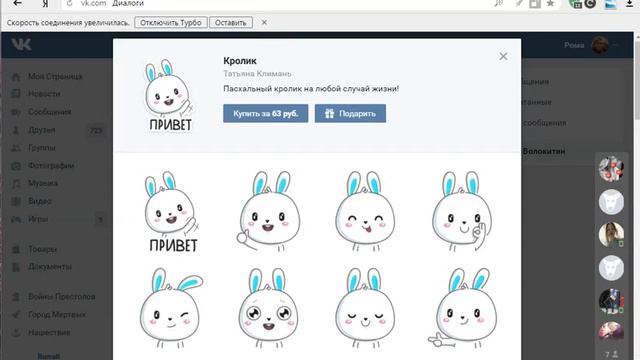640x360 pixels.
Task: Select the thumbs-up rabbit sticker
Action: point(268,211)
